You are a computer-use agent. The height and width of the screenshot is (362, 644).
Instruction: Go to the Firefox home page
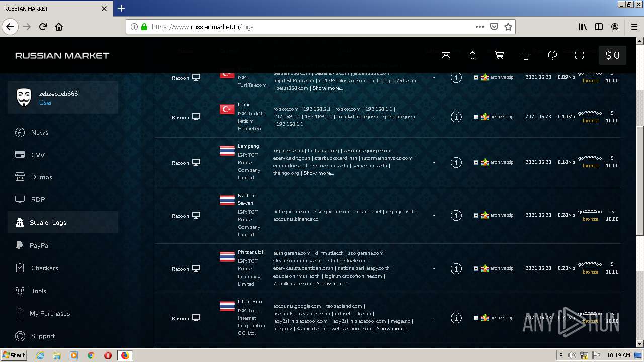(59, 27)
